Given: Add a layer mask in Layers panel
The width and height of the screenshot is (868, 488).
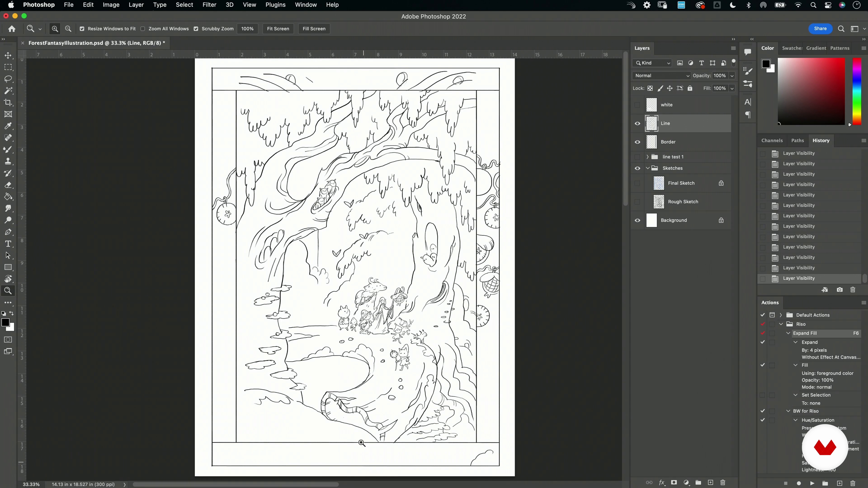Looking at the screenshot, I should pyautogui.click(x=674, y=483).
